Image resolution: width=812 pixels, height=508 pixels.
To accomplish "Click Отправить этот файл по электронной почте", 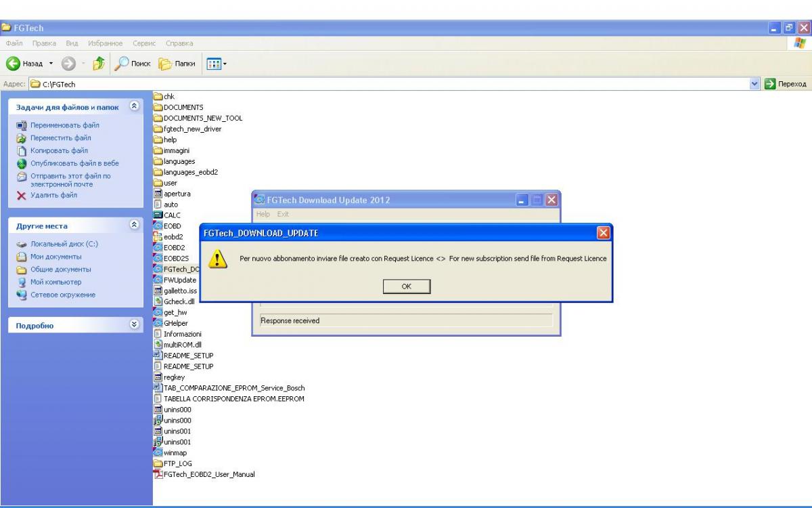I will pos(70,179).
